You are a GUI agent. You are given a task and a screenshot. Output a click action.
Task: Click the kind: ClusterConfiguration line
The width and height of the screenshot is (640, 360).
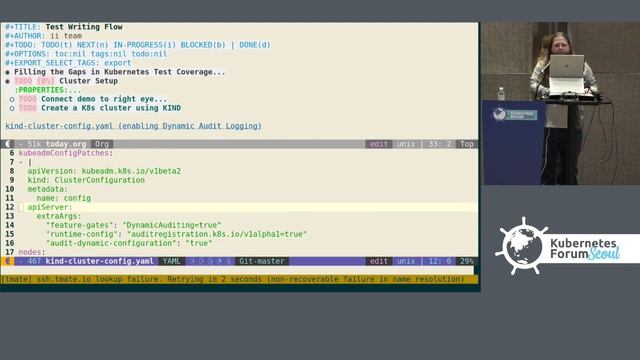click(x=86, y=180)
